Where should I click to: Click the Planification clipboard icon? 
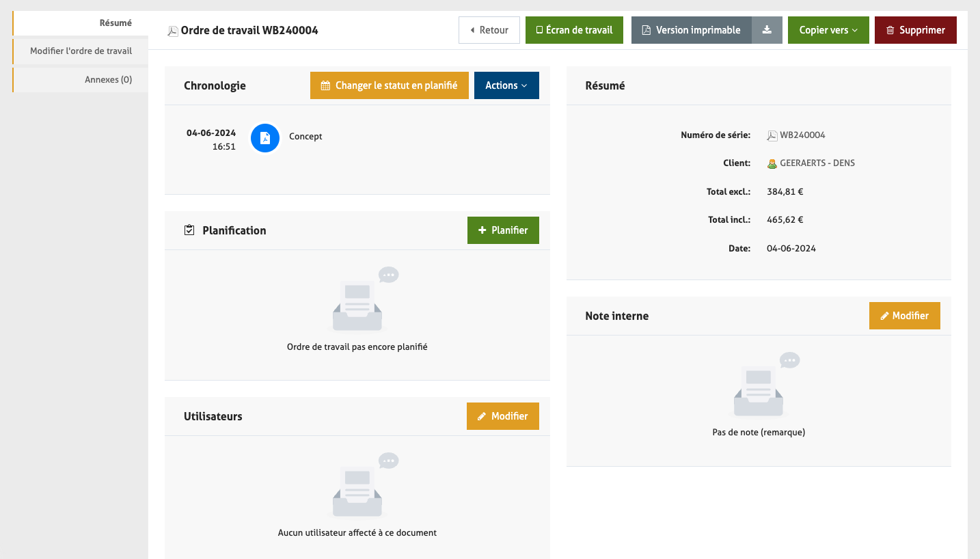[x=189, y=230]
